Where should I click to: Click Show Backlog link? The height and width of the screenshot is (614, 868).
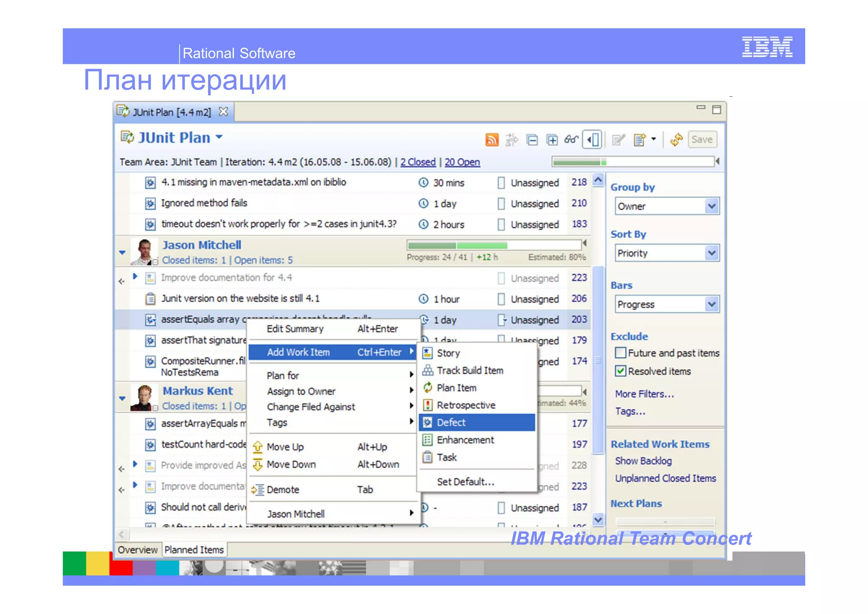click(643, 461)
